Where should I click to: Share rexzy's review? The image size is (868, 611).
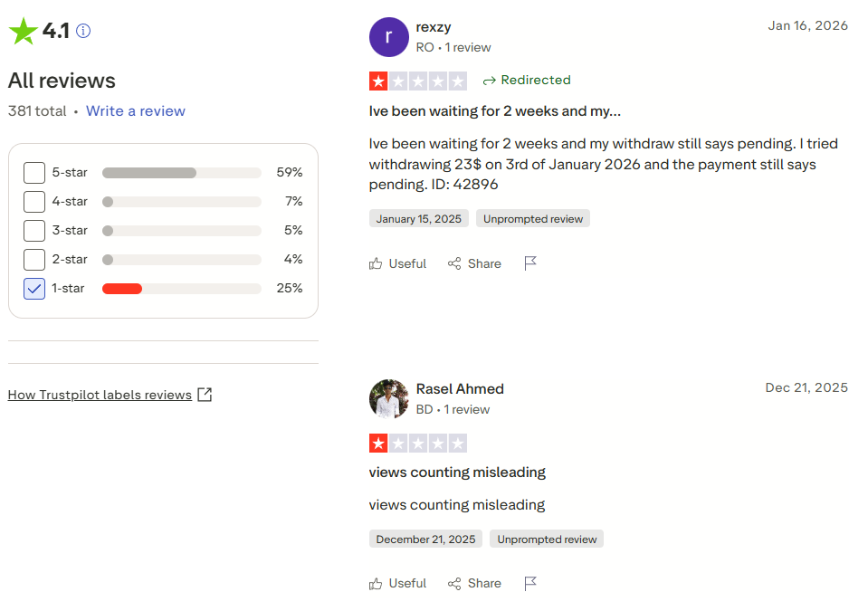tap(474, 263)
